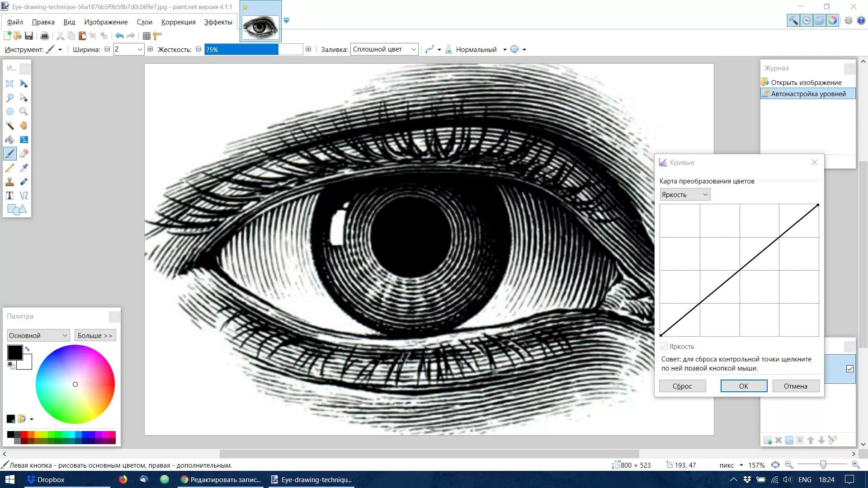The width and height of the screenshot is (868, 488).
Task: Open the Яркость channel dropdown in Curves
Action: tap(684, 195)
